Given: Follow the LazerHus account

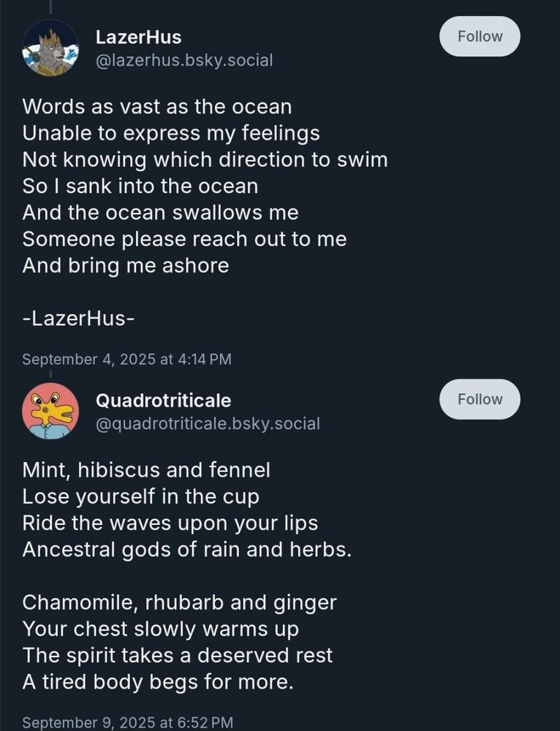Looking at the screenshot, I should [x=480, y=37].
